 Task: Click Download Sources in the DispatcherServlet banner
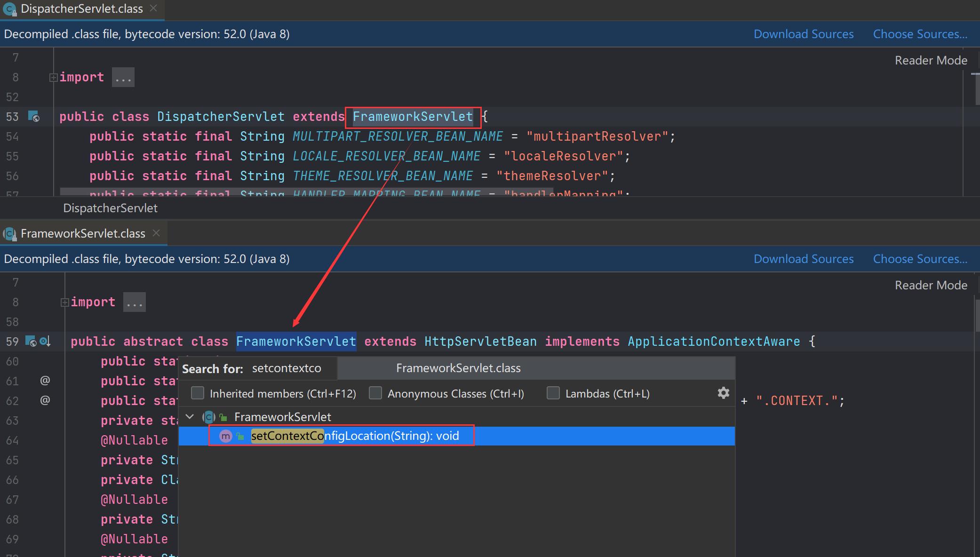[x=804, y=34]
